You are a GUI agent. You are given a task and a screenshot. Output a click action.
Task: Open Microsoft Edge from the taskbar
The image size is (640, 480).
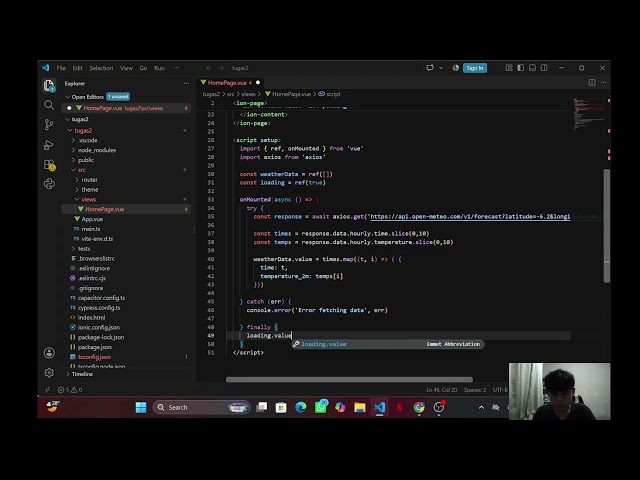301,407
